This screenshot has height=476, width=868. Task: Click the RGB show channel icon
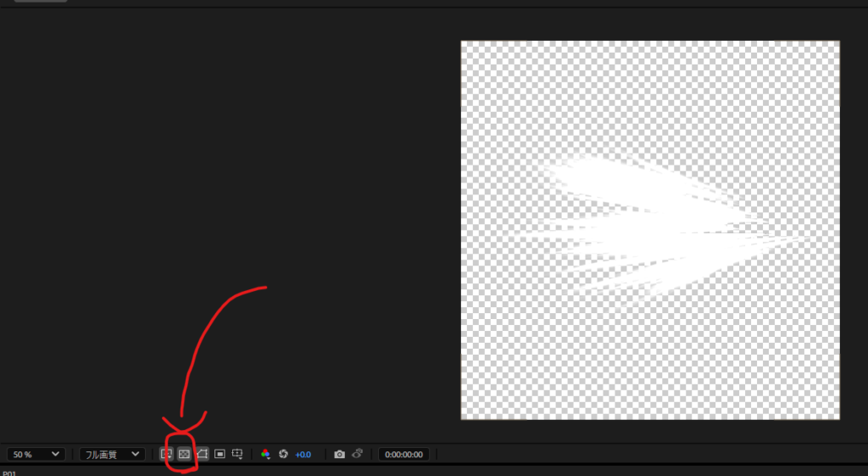tap(265, 454)
